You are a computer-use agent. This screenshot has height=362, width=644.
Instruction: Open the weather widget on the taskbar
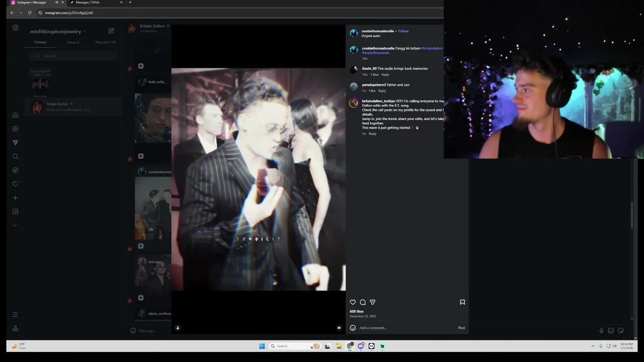coord(19,346)
